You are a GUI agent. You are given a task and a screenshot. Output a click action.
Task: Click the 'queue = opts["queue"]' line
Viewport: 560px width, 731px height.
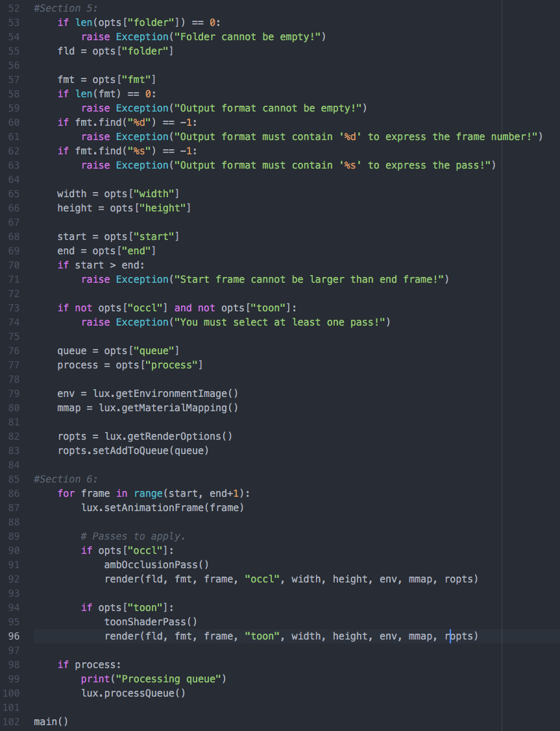(x=118, y=350)
